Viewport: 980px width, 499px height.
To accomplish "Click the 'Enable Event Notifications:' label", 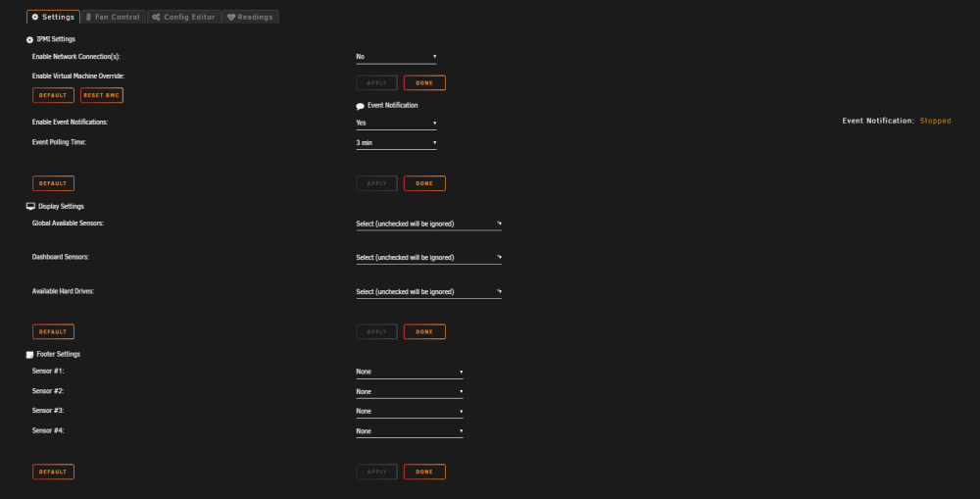I will point(70,123).
